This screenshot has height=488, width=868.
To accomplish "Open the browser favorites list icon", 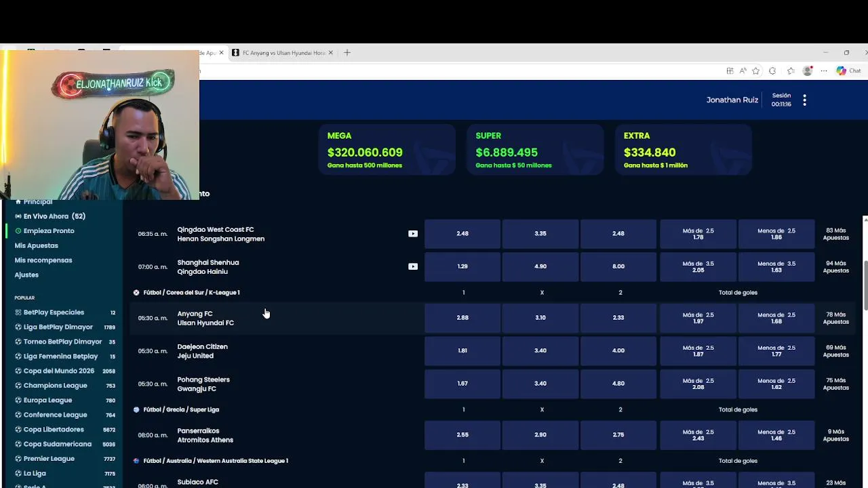I will [791, 71].
